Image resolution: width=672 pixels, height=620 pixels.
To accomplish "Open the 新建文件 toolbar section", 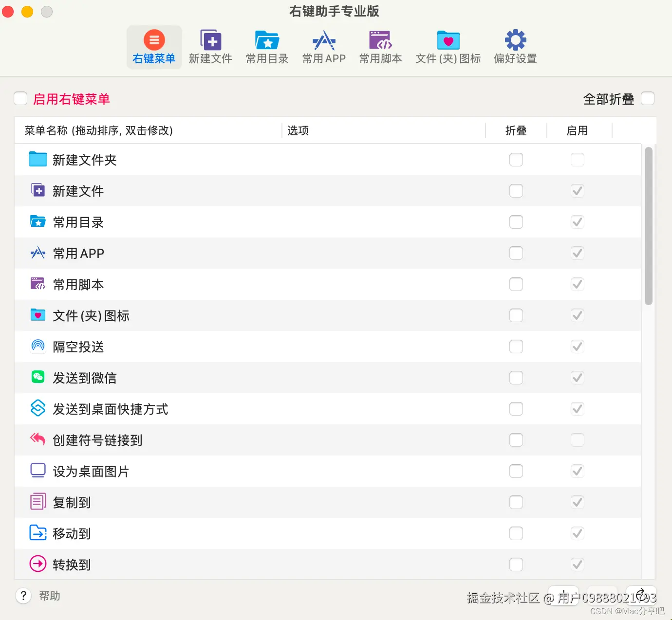I will pyautogui.click(x=210, y=46).
